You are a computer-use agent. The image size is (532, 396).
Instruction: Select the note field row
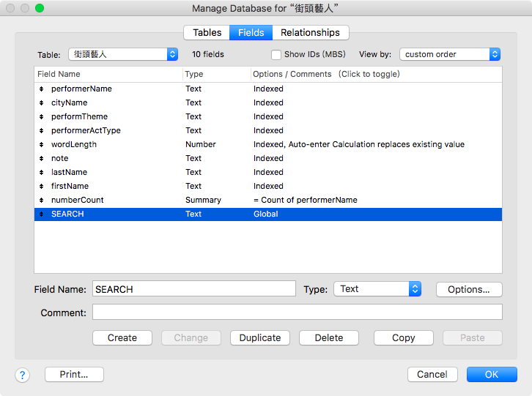click(268, 158)
